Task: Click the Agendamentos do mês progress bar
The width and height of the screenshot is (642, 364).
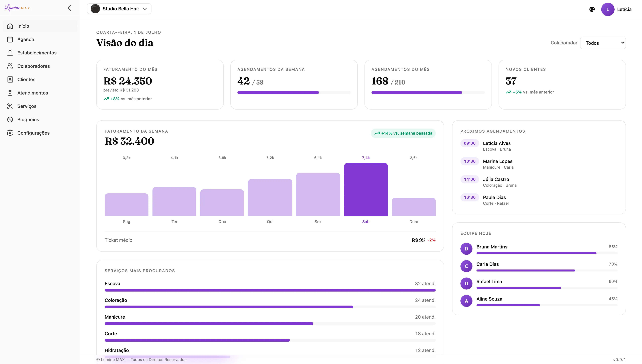Action: click(428, 93)
